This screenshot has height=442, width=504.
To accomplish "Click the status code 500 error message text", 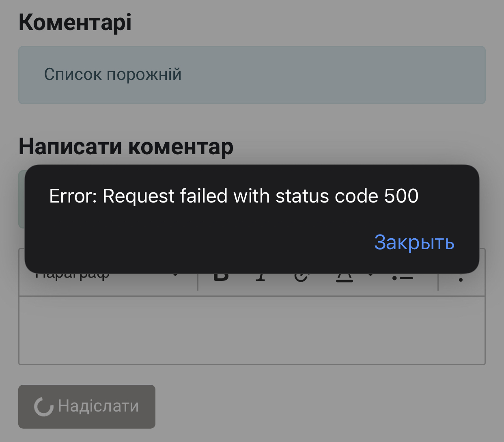I will (233, 196).
